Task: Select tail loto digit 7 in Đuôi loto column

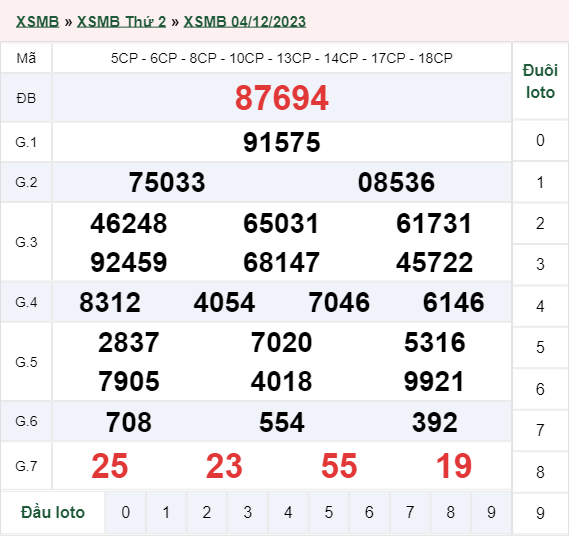Action: tap(540, 430)
